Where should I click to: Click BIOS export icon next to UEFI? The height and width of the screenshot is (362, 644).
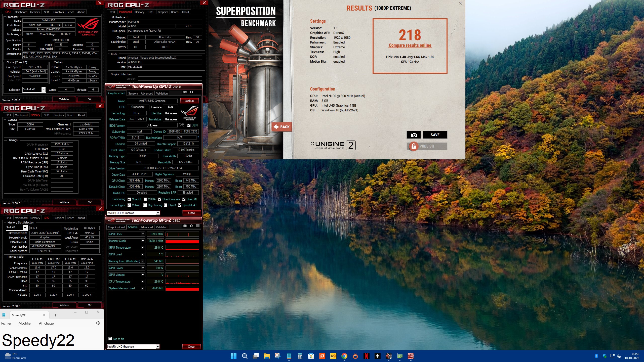(x=181, y=125)
